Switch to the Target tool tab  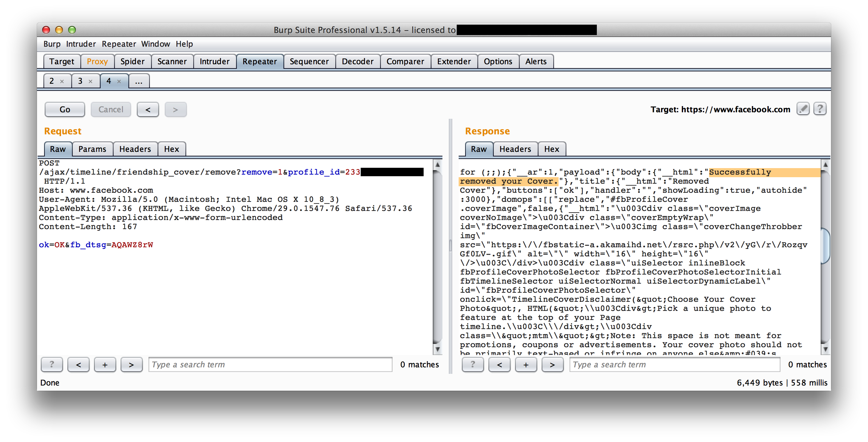click(x=62, y=61)
